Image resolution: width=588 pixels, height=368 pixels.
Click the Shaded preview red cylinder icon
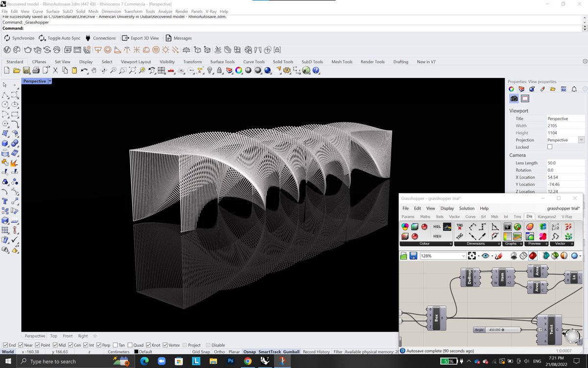533,256
